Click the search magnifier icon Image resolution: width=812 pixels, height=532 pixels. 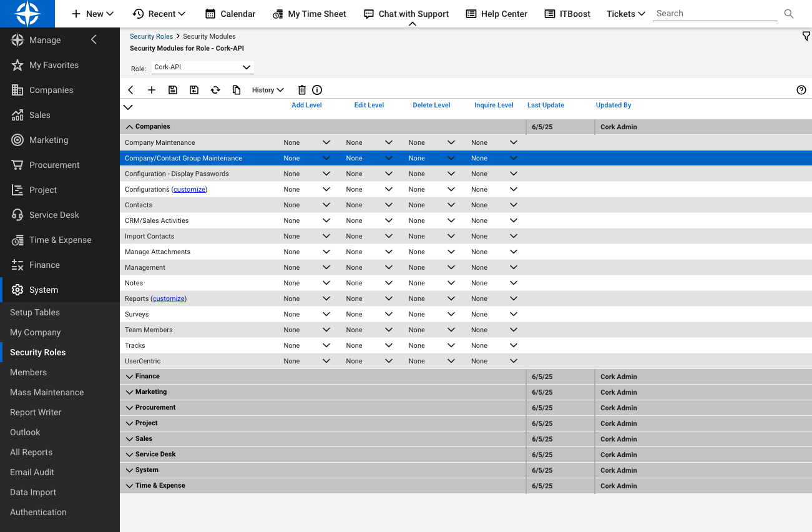(789, 14)
